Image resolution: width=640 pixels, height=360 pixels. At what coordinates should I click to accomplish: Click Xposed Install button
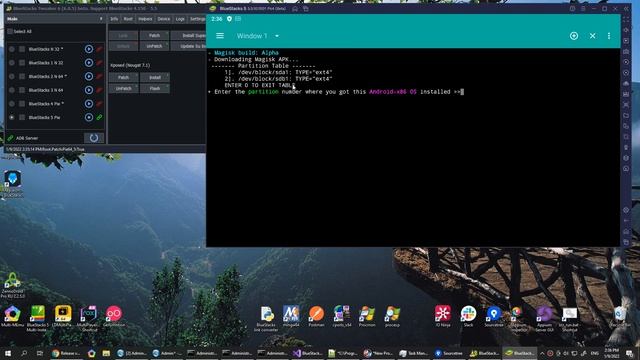pyautogui.click(x=155, y=77)
